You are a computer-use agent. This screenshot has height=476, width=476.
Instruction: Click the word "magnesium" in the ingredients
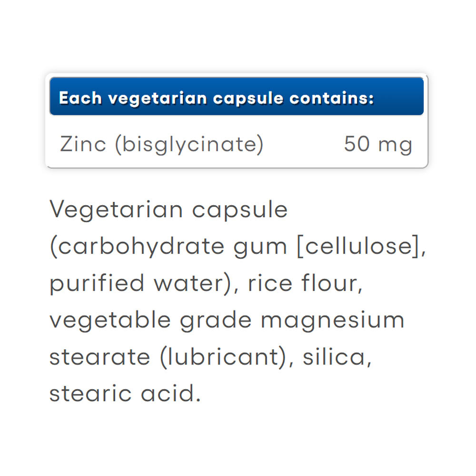333,320
